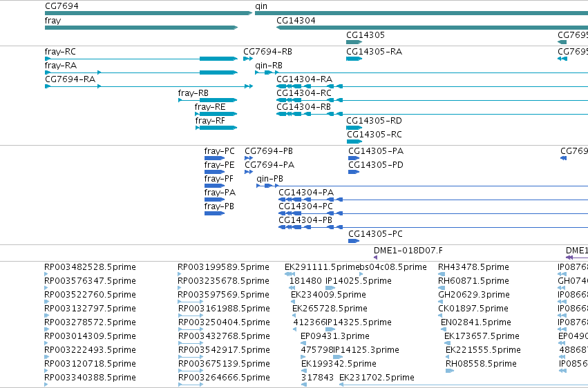The image size is (588, 388).
Task: Click the fray-RC transcript label
Action: [x=60, y=52]
